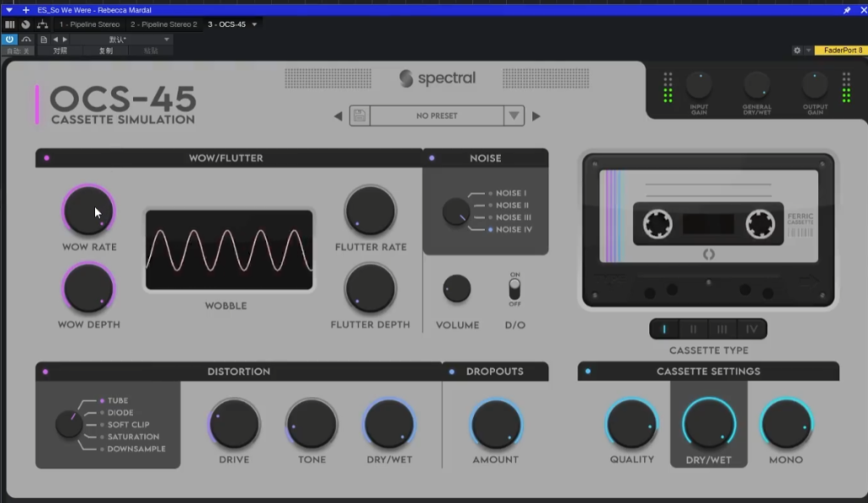The height and width of the screenshot is (503, 868).
Task: Click the OUTPUT GAIN knob
Action: pos(815,86)
